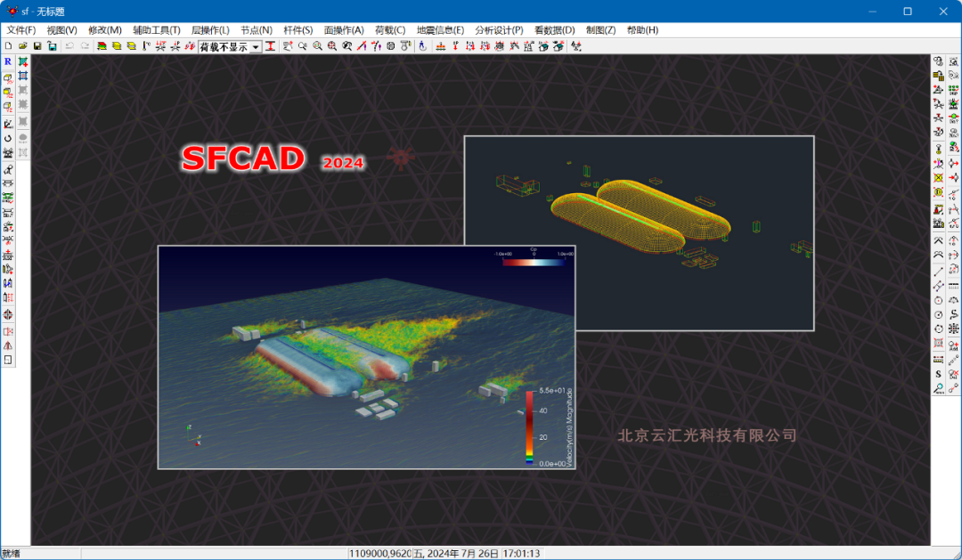The height and width of the screenshot is (560, 962).
Task: Save using the black floppy disk icon
Action: (x=37, y=46)
